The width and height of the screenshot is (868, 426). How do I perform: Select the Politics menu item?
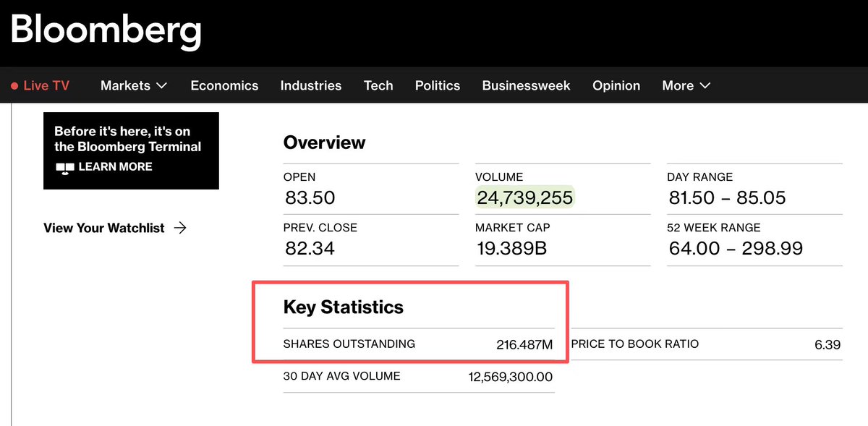pyautogui.click(x=437, y=85)
